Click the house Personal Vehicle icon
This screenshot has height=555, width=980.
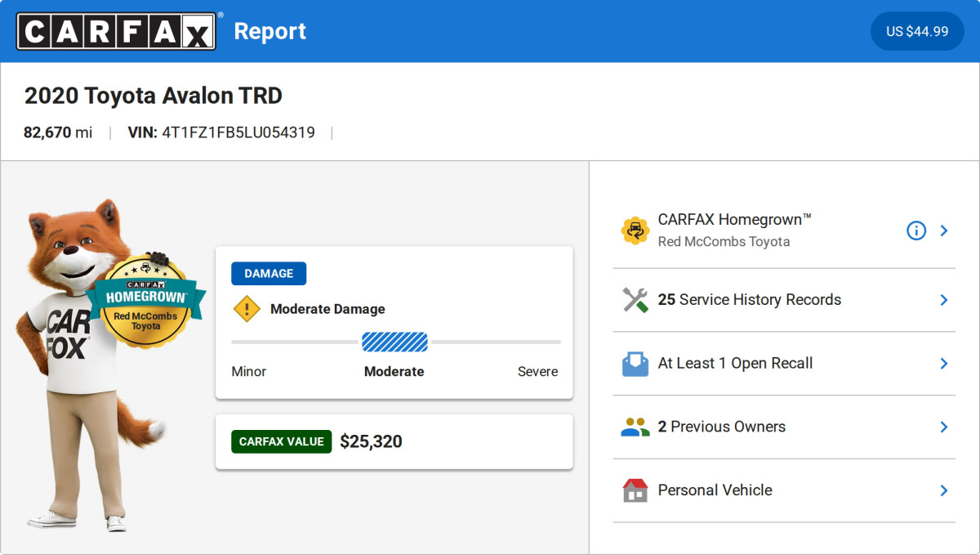coord(635,490)
